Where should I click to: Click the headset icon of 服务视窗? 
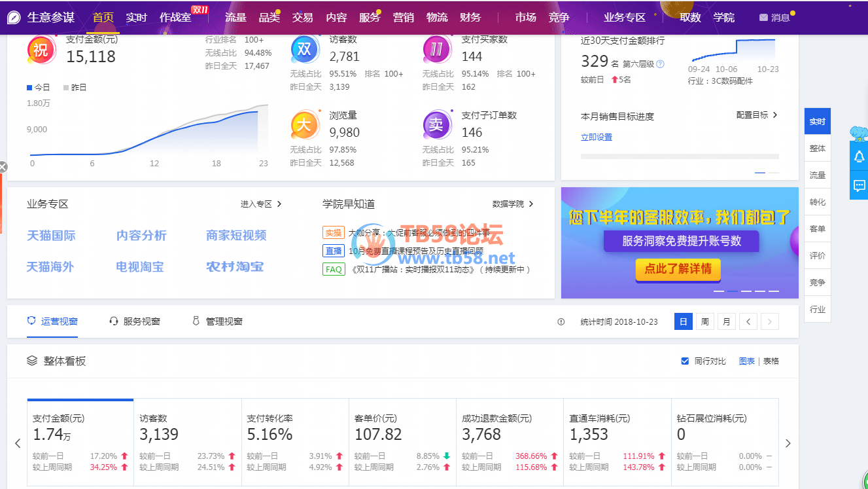pos(114,321)
